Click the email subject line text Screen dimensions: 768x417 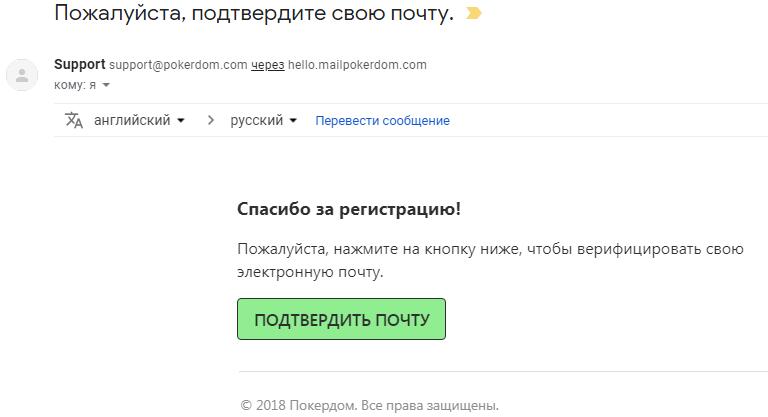click(253, 14)
